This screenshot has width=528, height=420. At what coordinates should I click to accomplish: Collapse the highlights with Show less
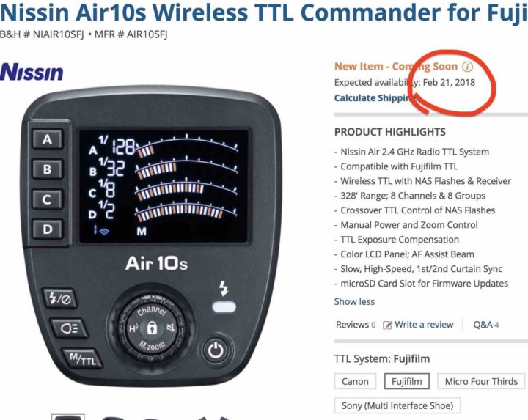click(354, 301)
